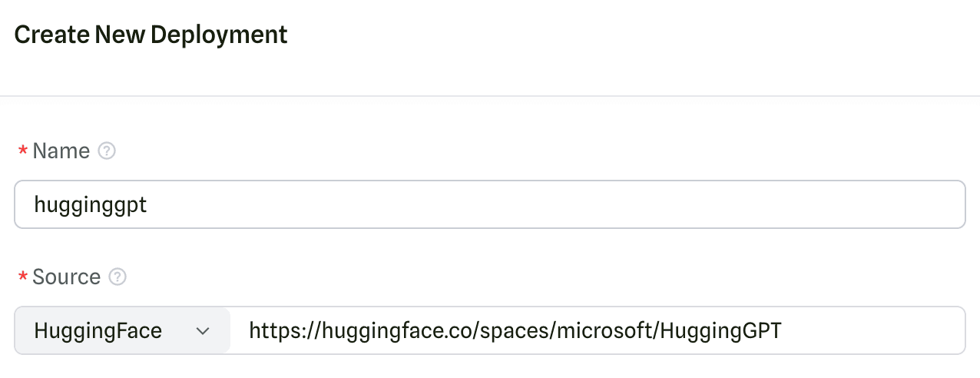The image size is (980, 378).
Task: Click the "HuggingFace" text in the selector
Action: [x=98, y=331]
